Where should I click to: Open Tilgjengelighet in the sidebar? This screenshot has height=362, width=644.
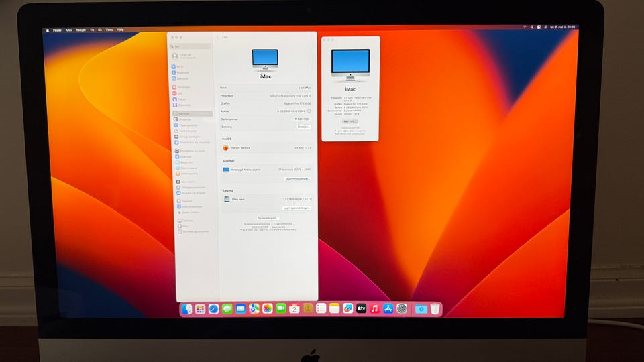point(186,125)
